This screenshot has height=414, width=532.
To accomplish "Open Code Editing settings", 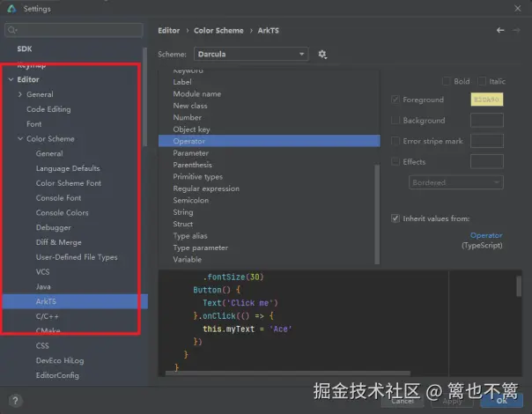I will [48, 109].
